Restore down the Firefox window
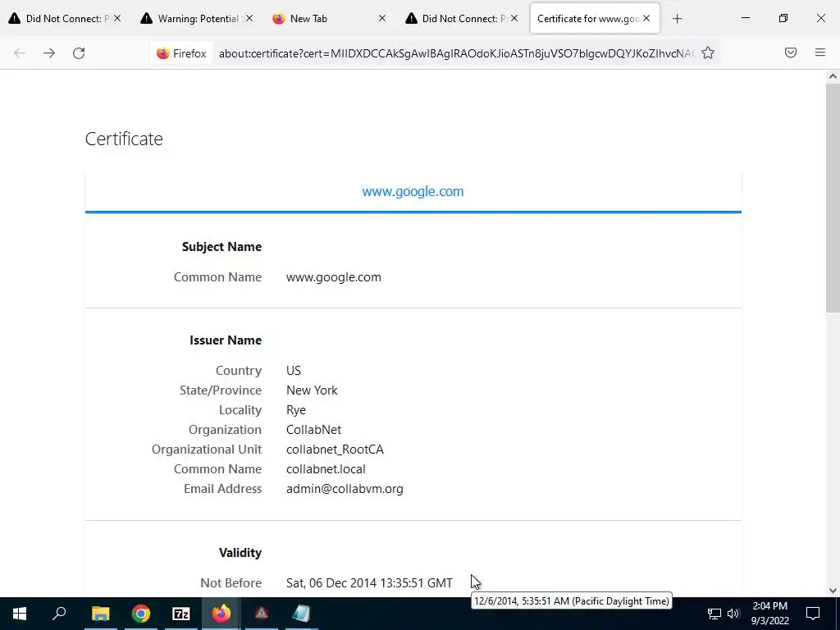This screenshot has width=840, height=630. (x=783, y=18)
